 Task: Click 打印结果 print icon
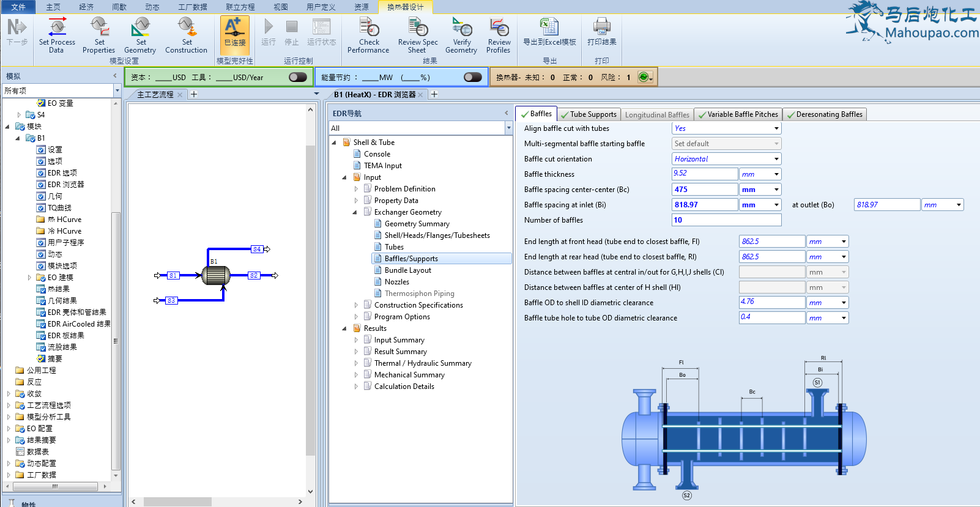point(602,32)
